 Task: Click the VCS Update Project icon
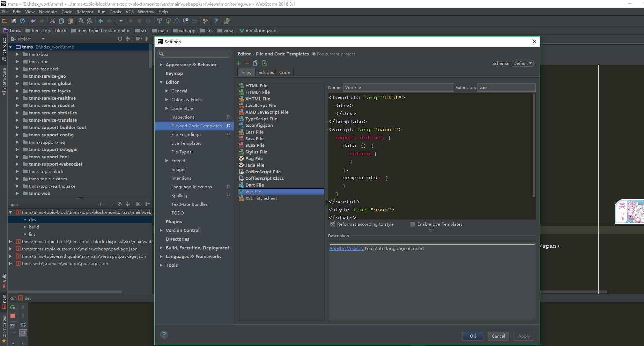(x=160, y=21)
